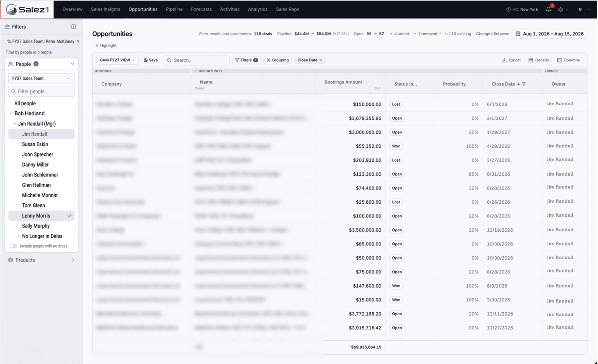Save the current view

pos(151,60)
